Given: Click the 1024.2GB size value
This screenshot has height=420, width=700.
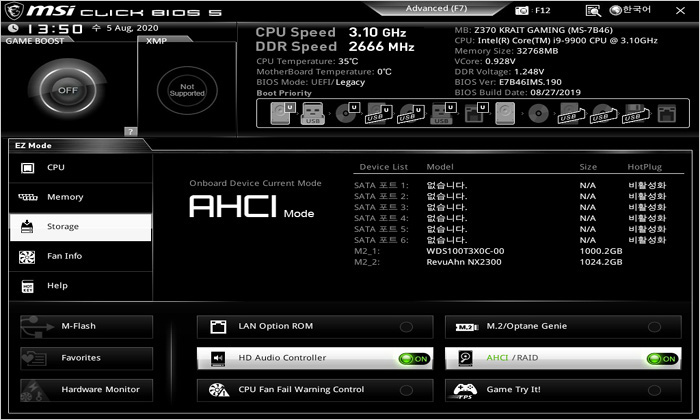Looking at the screenshot, I should coord(601,262).
